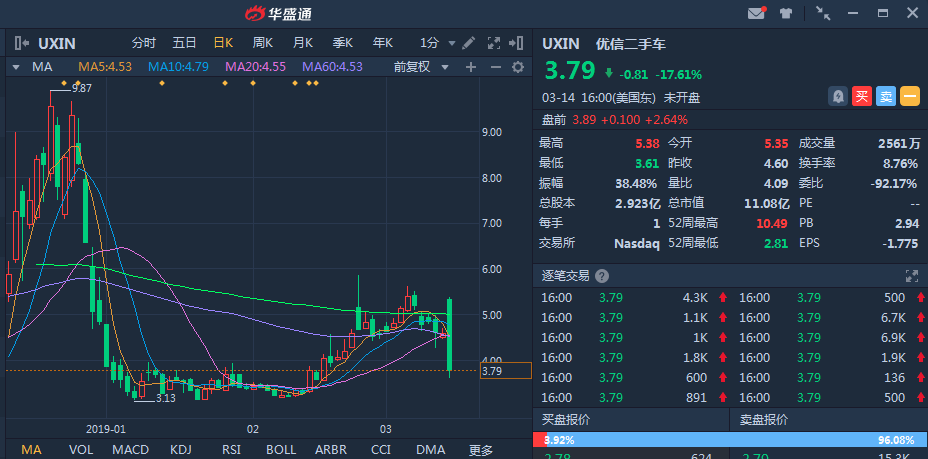This screenshot has height=459, width=928.
Task: Click the 9.87 high marker on chart
Action: [x=82, y=88]
